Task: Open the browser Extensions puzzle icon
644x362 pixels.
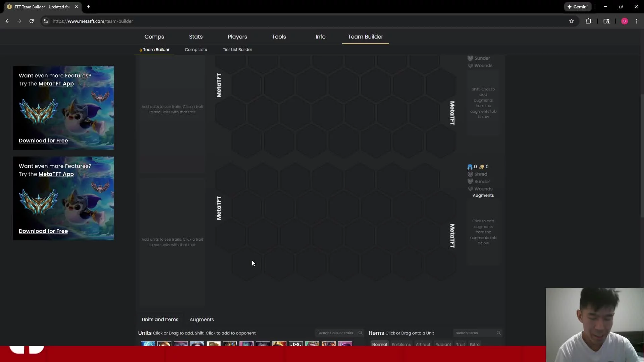Action: [588, 21]
